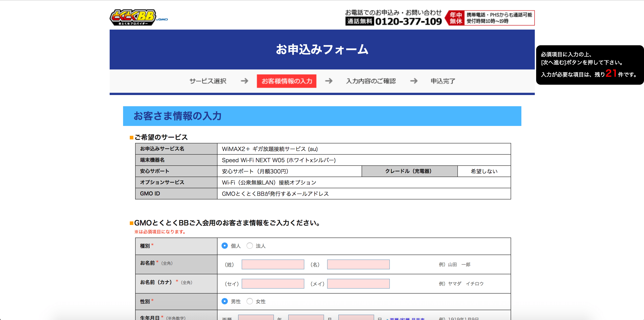Select the 男性 radio button
Screen dimensions: 644x320
[224, 301]
